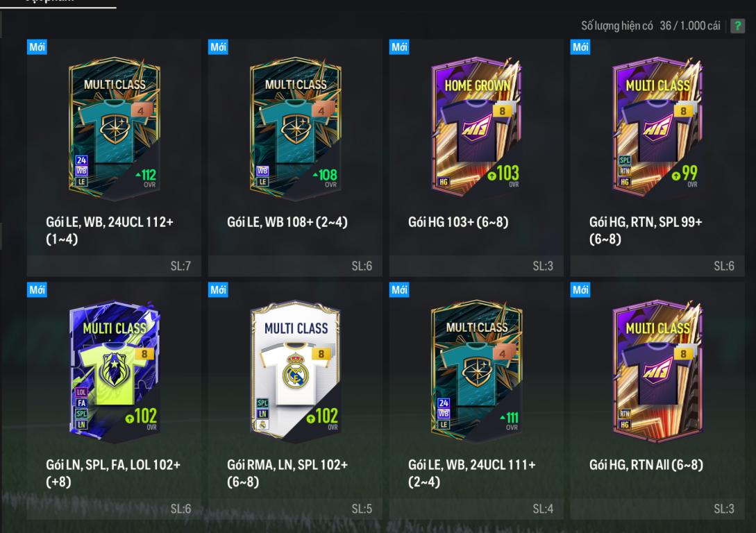The image size is (756, 533).
Task: Click the SL:3 quantity bar under Gói HG 103+
Action: pos(476,266)
